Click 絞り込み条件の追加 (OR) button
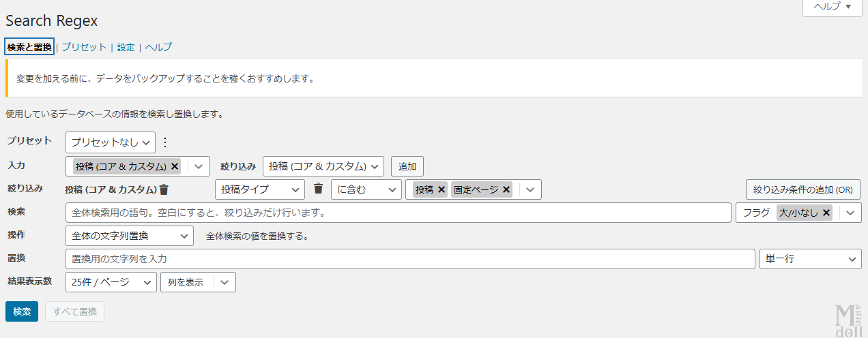 802,189
